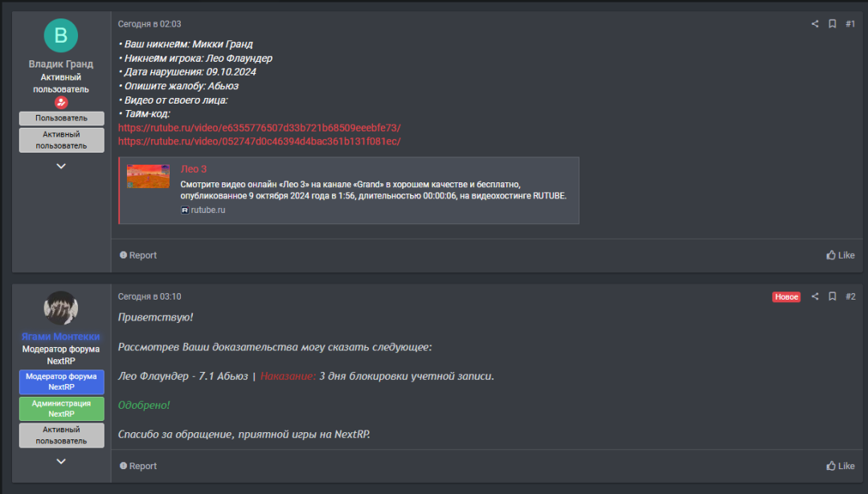Share post #2 via share icon
This screenshot has width=868, height=494.
tap(815, 296)
